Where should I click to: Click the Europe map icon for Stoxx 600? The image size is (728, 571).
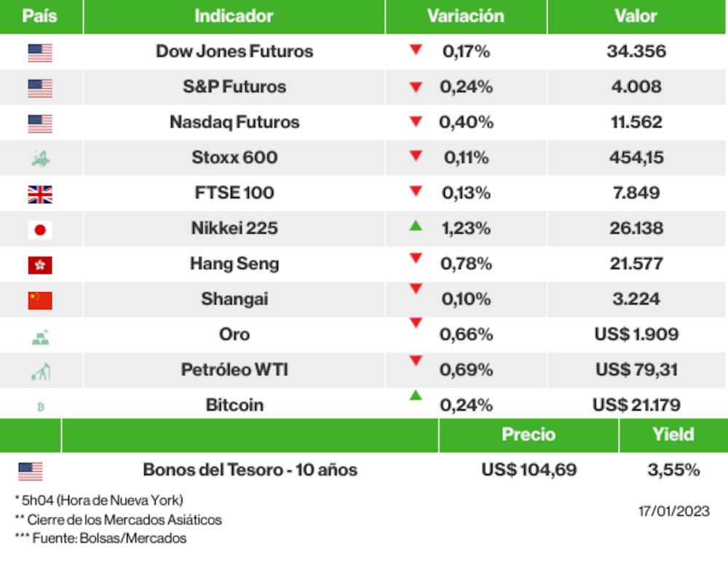(41, 158)
